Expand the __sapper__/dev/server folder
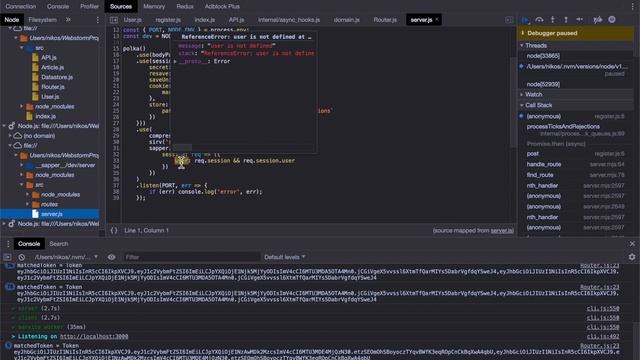The image size is (640, 360). tap(22, 165)
